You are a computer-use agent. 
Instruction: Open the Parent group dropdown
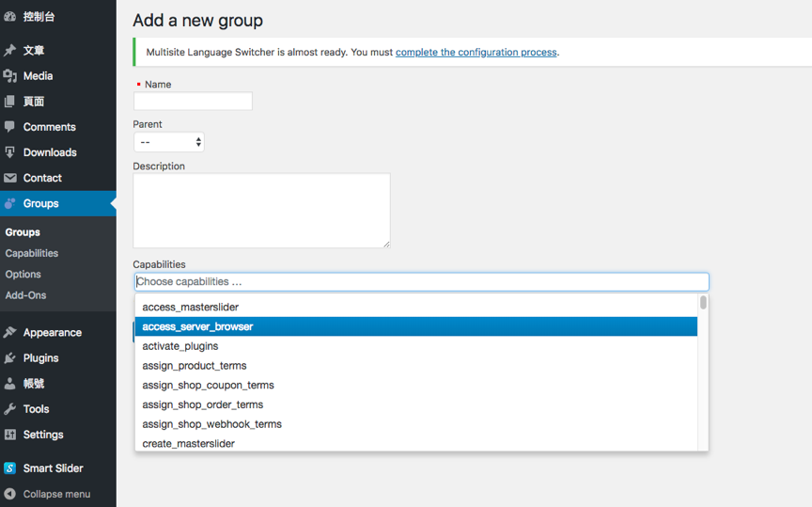169,142
